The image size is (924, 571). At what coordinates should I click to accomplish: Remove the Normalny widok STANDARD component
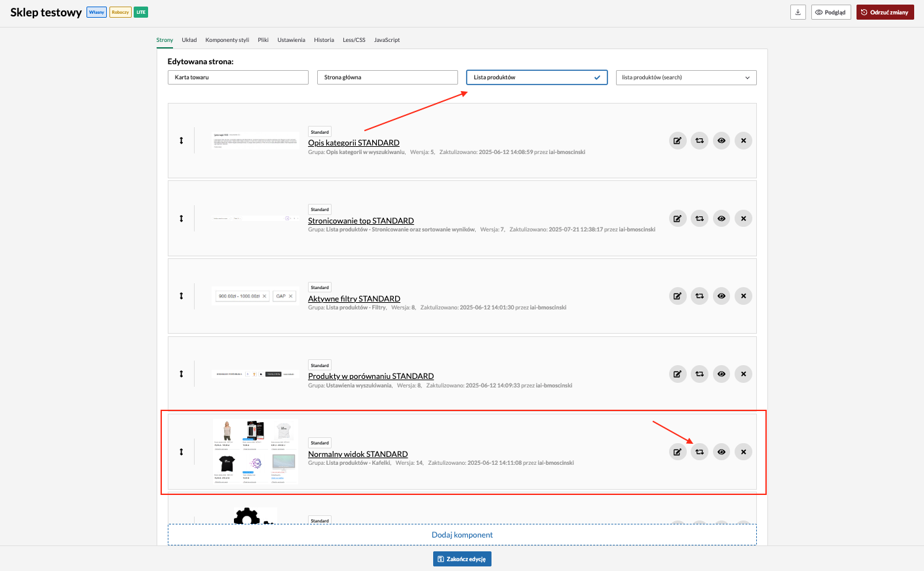[743, 452]
